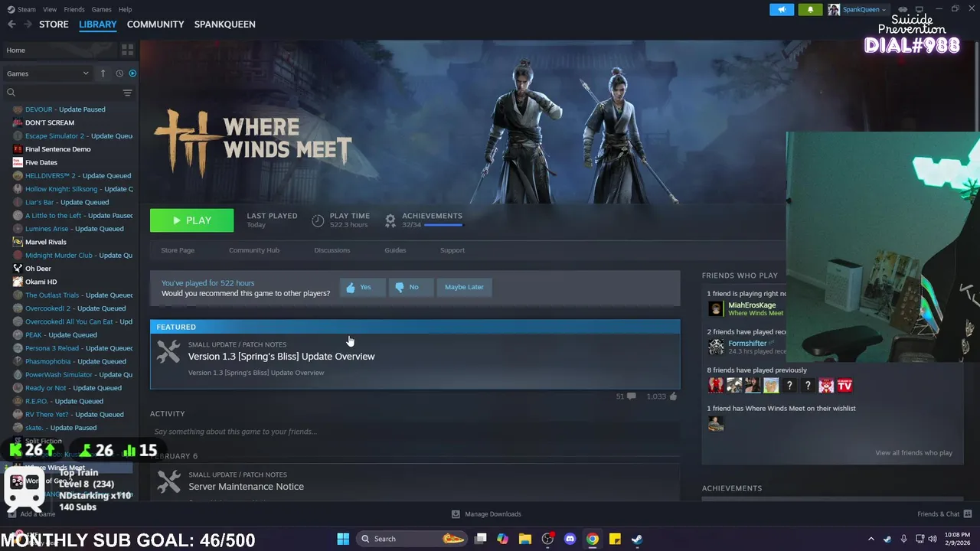The image size is (980, 551).
Task: Open File Explorer from the taskbar
Action: click(525, 539)
